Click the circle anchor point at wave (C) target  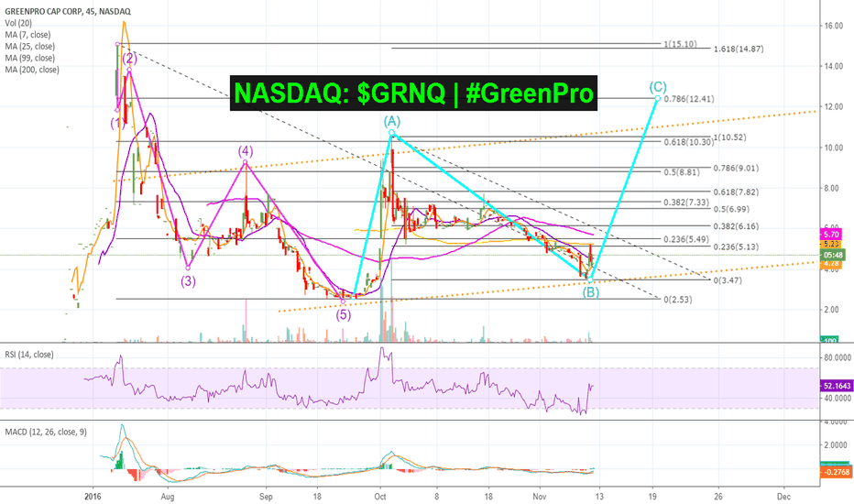658,98
